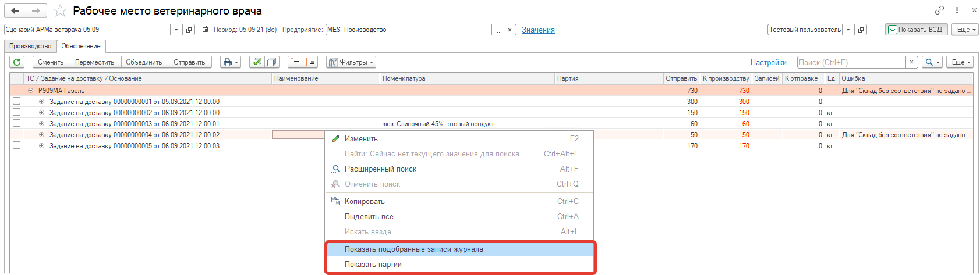The image size is (980, 275).
Task: Click the uncheck all rows icon
Action: (271, 62)
